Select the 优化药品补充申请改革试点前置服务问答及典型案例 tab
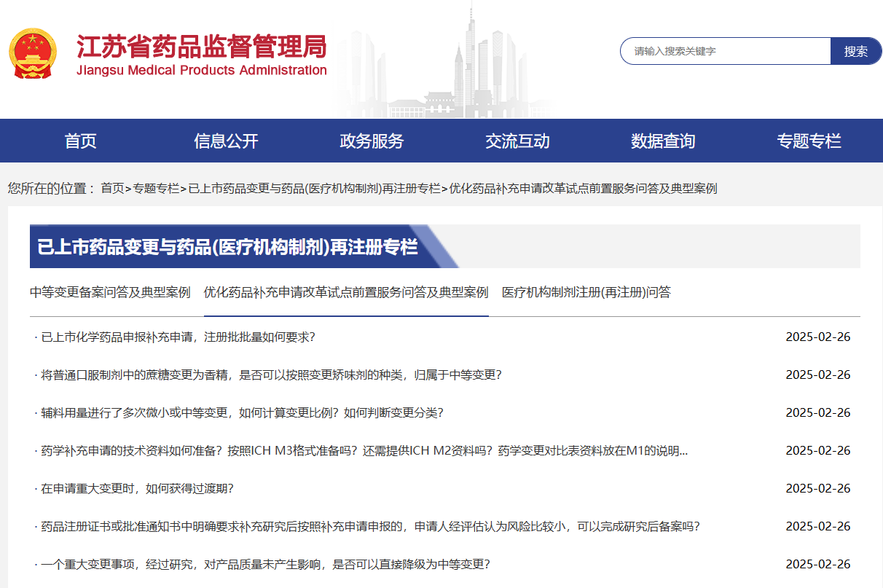883x588 pixels. 346,292
